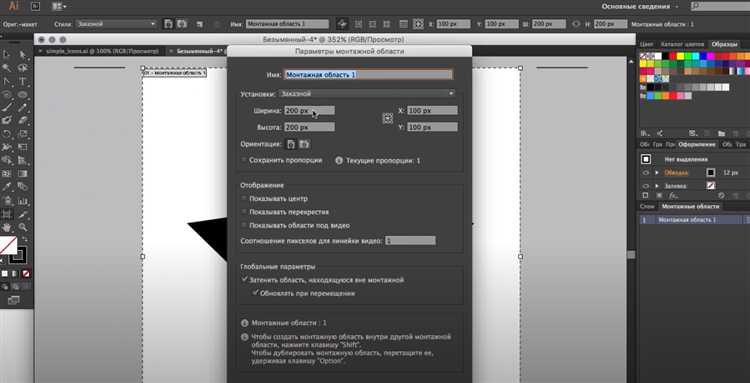Select Монтажная область 1 in artboards panel
750x383 pixels.
point(695,220)
